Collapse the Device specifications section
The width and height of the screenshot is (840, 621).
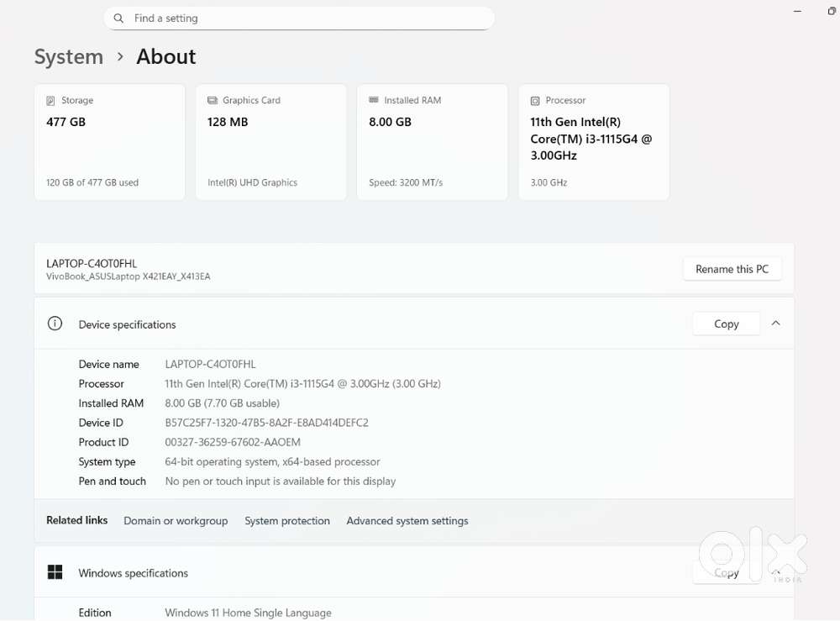[775, 324]
